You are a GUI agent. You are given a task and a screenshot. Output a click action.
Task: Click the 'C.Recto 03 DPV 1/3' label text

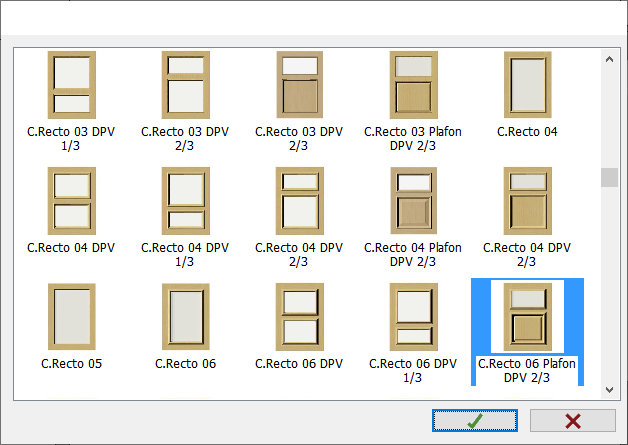pyautogui.click(x=71, y=139)
